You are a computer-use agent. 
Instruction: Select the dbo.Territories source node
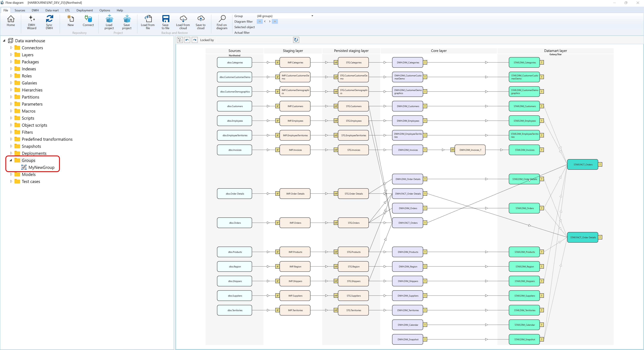(x=234, y=310)
